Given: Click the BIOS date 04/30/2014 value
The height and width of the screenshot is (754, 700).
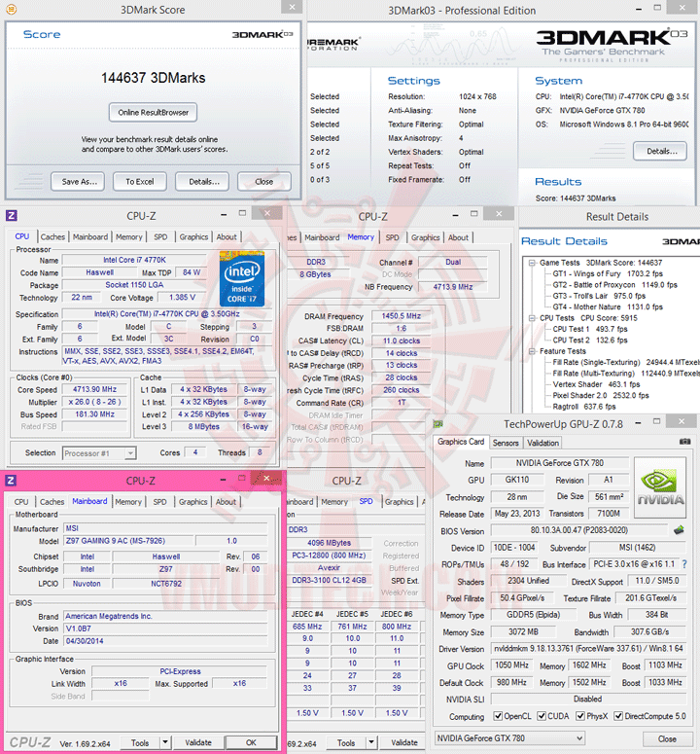Looking at the screenshot, I should click(x=165, y=641).
